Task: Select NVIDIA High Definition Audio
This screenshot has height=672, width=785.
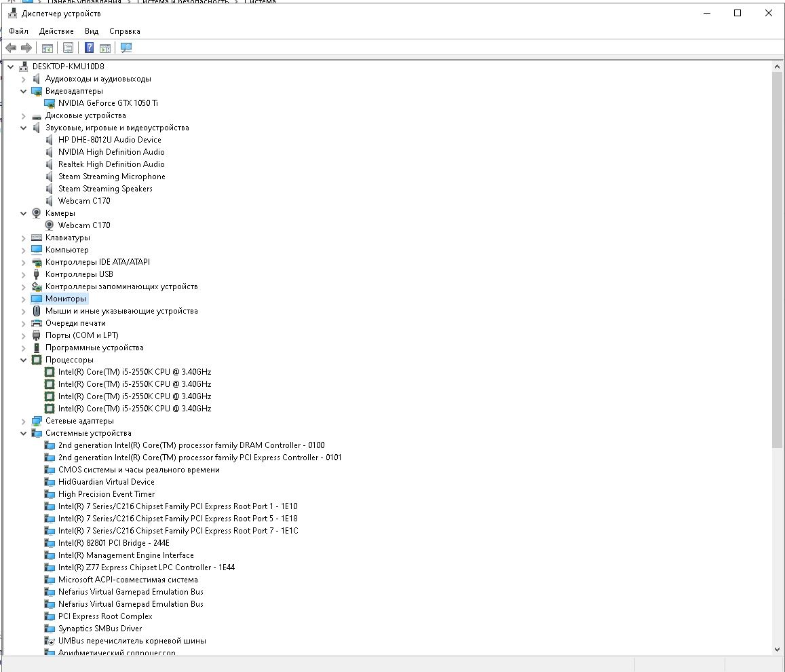Action: point(111,152)
